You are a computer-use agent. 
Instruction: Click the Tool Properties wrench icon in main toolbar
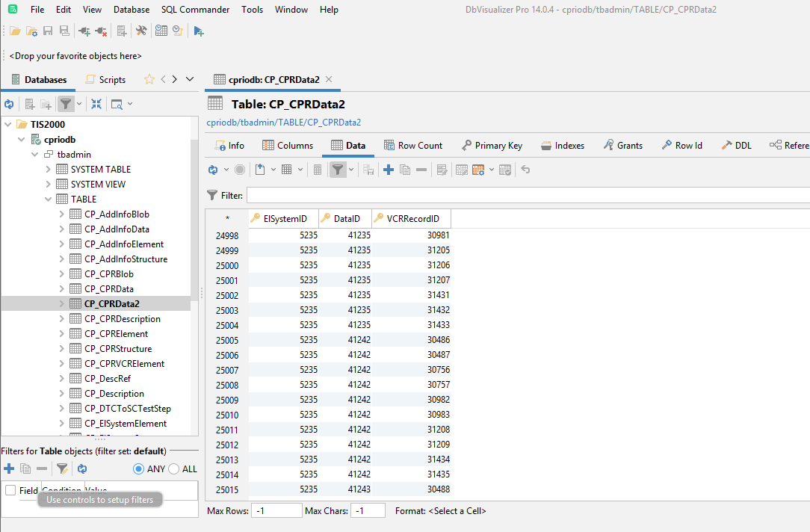(x=141, y=31)
